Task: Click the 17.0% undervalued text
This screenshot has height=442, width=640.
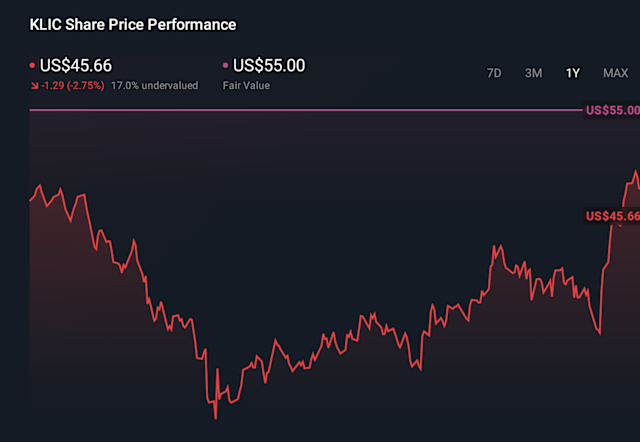Action: click(154, 86)
